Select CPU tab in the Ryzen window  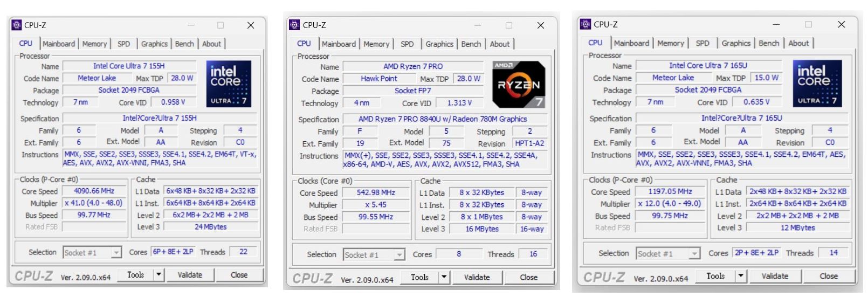tap(304, 44)
